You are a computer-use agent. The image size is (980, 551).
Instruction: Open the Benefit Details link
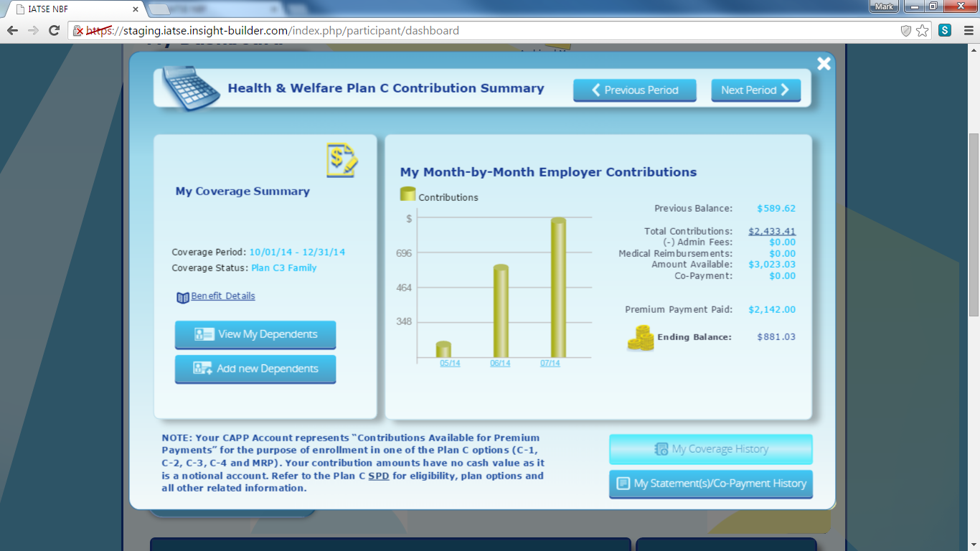point(222,296)
